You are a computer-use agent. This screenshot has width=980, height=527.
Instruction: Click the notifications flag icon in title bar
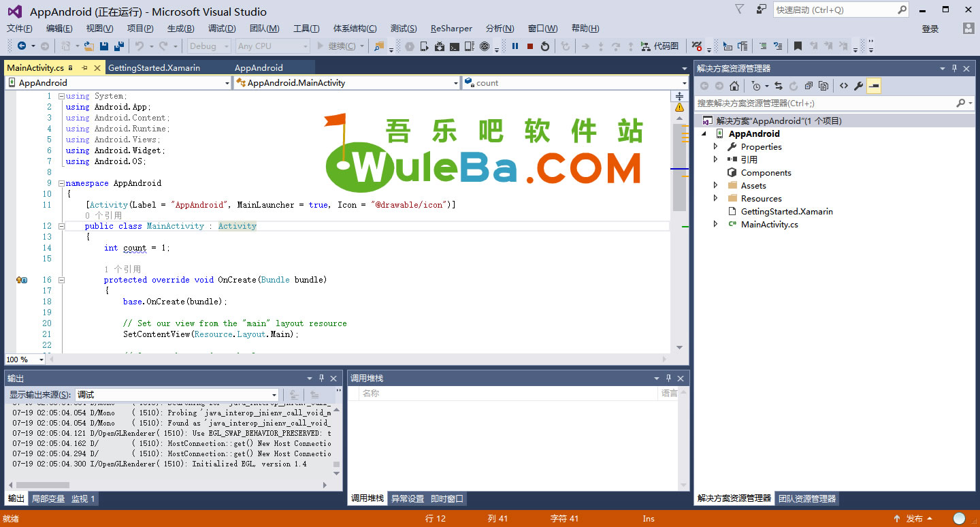(740, 10)
